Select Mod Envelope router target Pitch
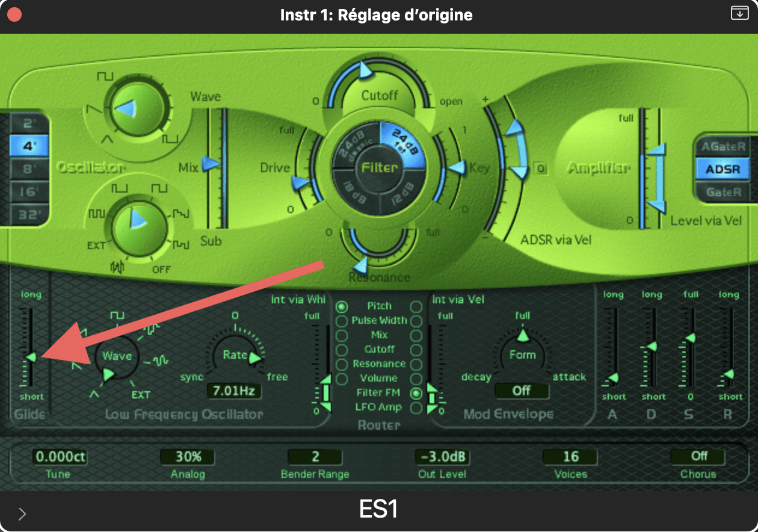This screenshot has width=758, height=532. point(415,306)
